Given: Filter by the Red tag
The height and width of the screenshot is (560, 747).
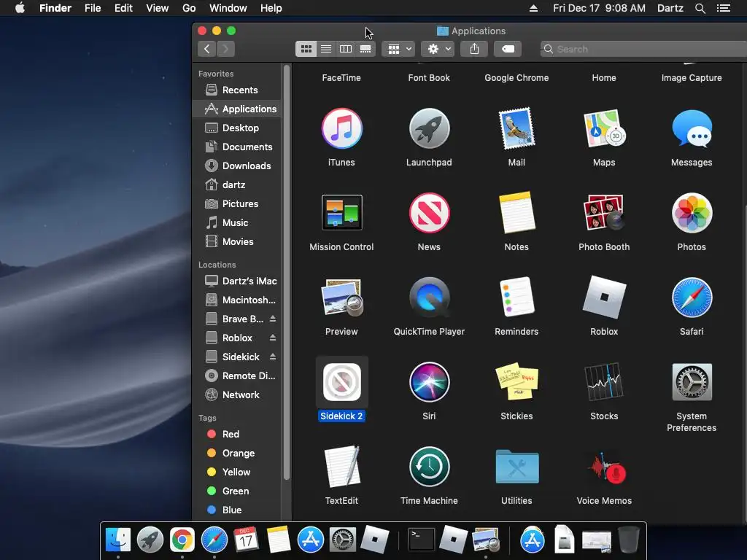Looking at the screenshot, I should point(237,434).
